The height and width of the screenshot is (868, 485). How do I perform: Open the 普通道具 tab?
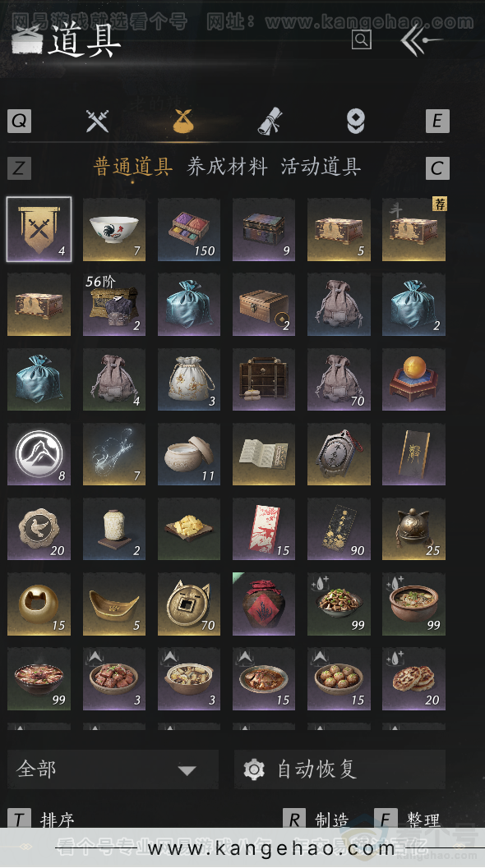pos(133,167)
